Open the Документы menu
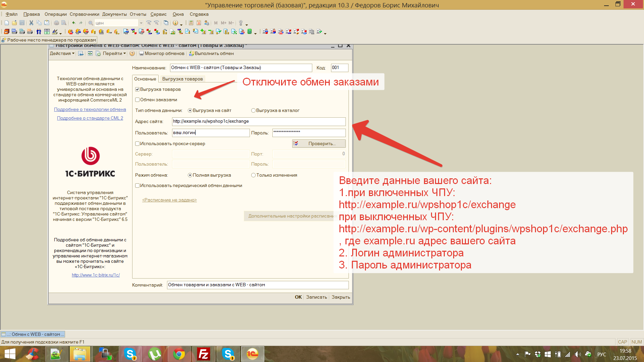Screen dimensions: 644x362 tap(114, 14)
